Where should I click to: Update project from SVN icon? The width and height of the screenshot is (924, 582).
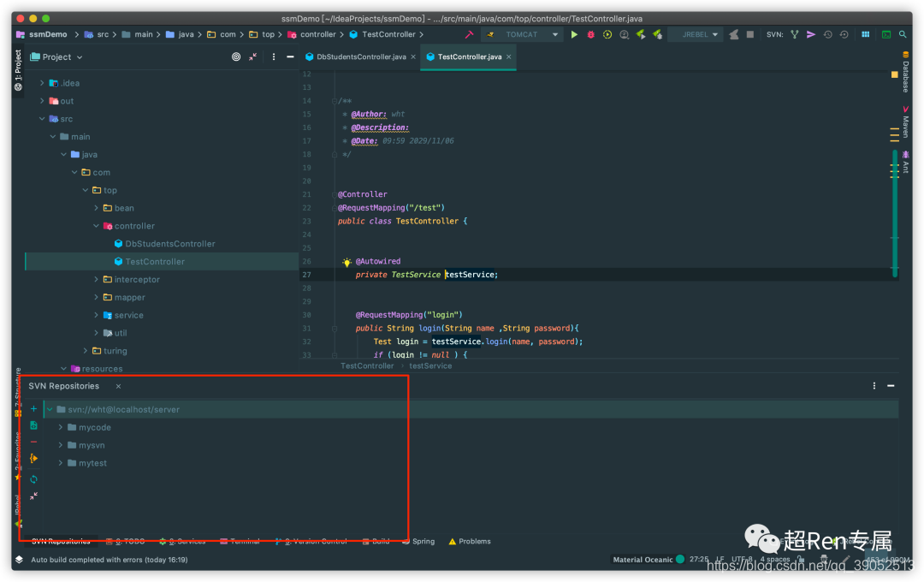794,35
